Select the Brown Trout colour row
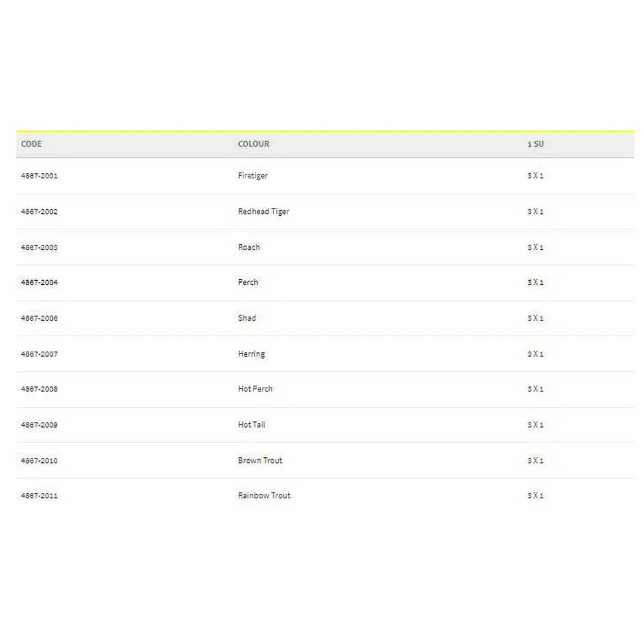Viewport: 644px width, 644px height. (x=260, y=460)
